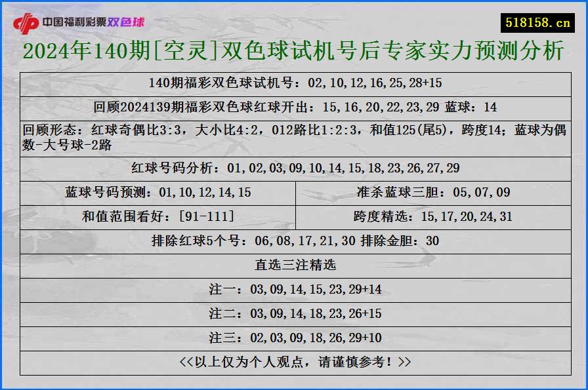Viewport: 588px width, 390px height.
Task: Expand the 红球号码分析 row
Action: [x=294, y=168]
